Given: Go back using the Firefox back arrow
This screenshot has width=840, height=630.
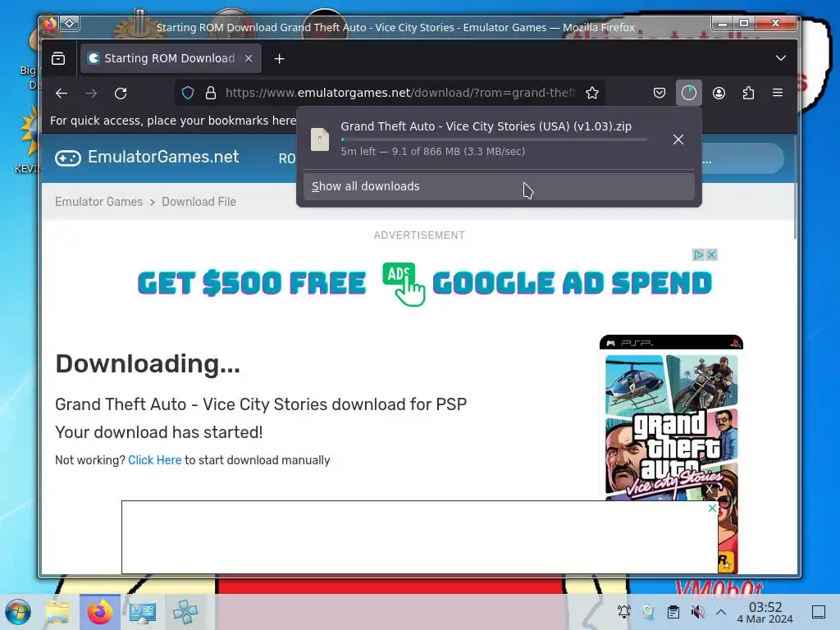Looking at the screenshot, I should point(62,94).
